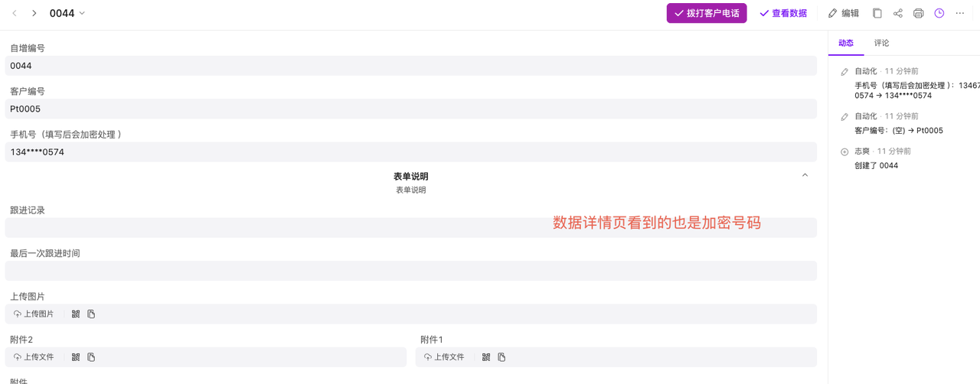This screenshot has height=384, width=980.
Task: Switch to the 评论 tab
Action: tap(881, 43)
